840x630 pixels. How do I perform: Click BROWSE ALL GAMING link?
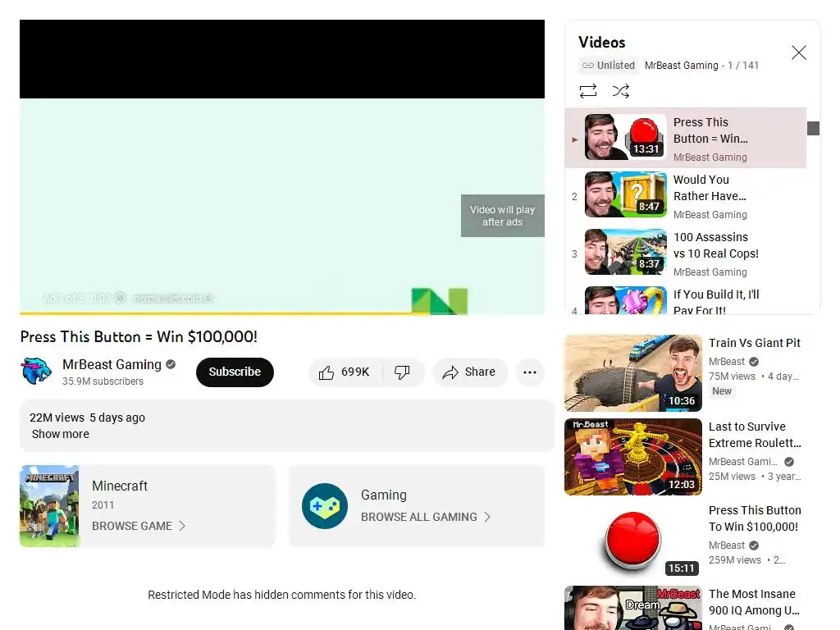coord(426,517)
